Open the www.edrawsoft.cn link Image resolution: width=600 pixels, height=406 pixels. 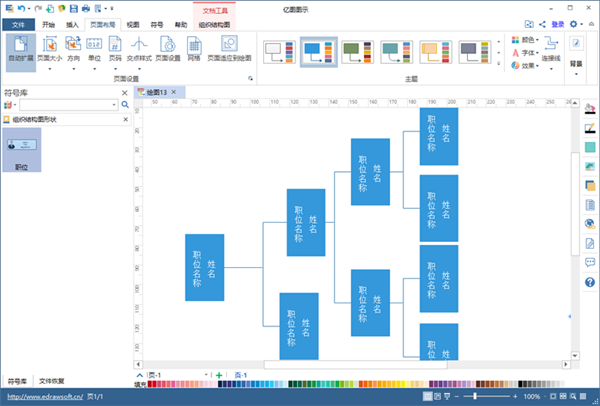point(42,397)
